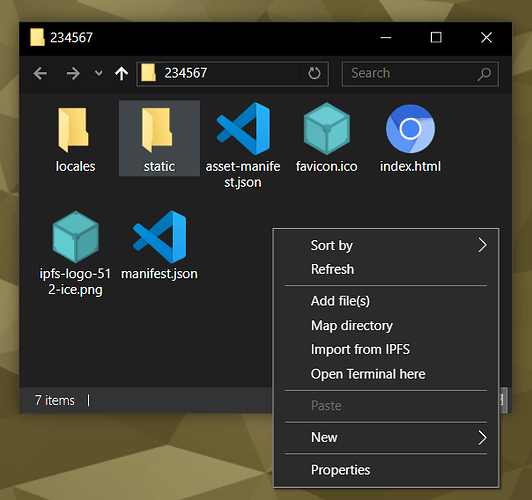This screenshot has height=500, width=532.
Task: Click the index.html file name
Action: pyautogui.click(x=410, y=167)
